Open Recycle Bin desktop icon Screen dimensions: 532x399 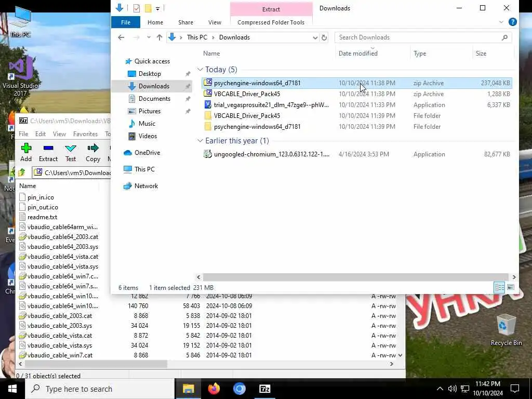(506, 330)
